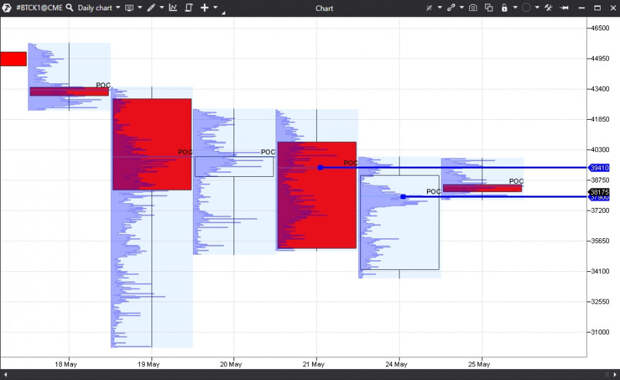Minimize the Chart window

(x=581, y=8)
